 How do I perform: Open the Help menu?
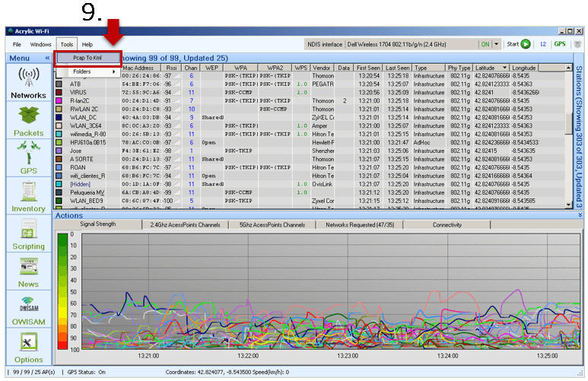pos(87,44)
